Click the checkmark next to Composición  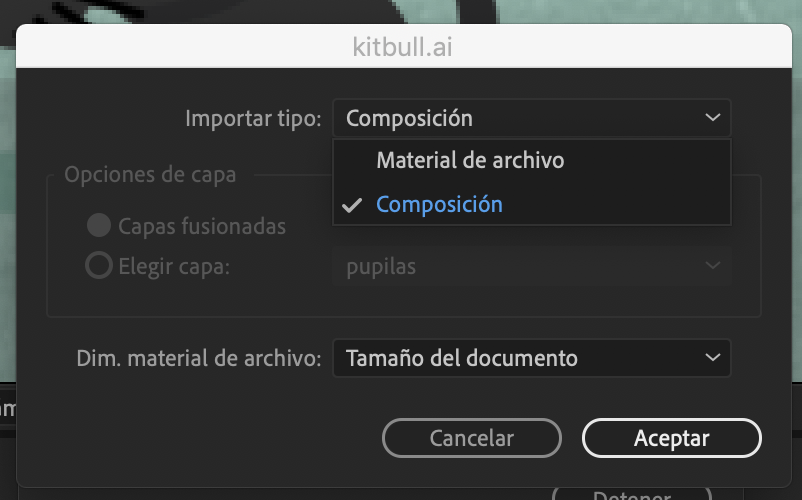[x=352, y=205]
